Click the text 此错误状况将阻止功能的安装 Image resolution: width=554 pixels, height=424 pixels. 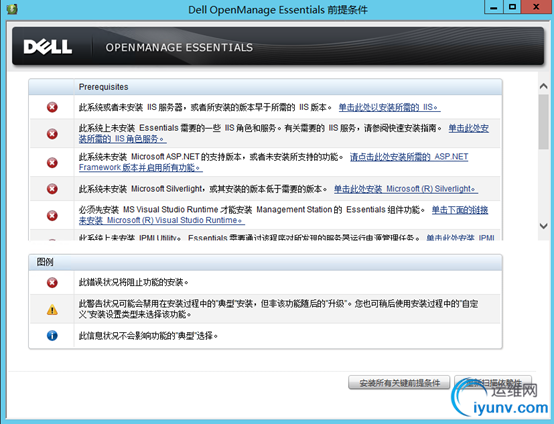(134, 282)
